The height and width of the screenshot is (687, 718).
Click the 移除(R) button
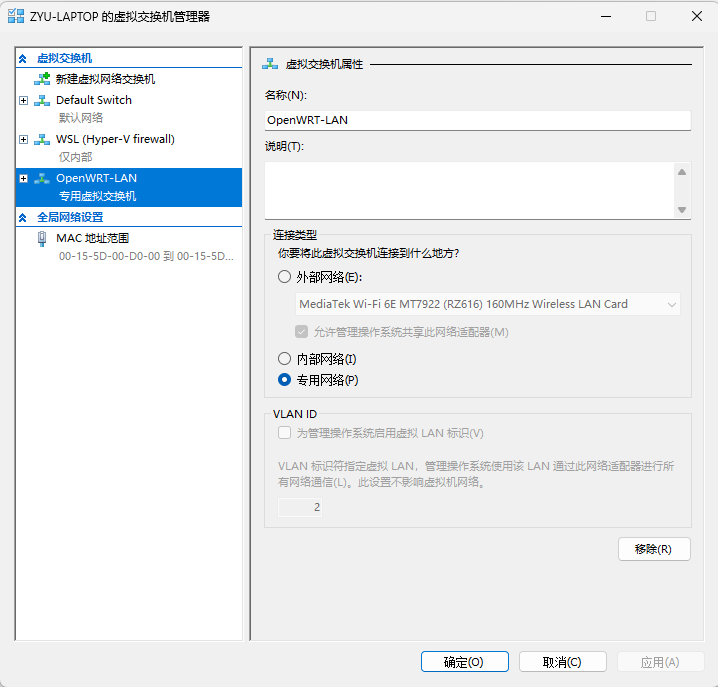(x=654, y=549)
